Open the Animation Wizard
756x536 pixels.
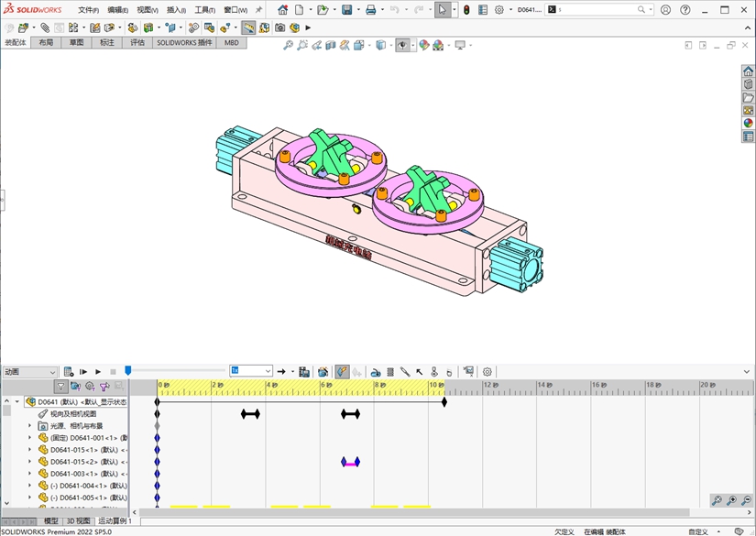click(323, 372)
